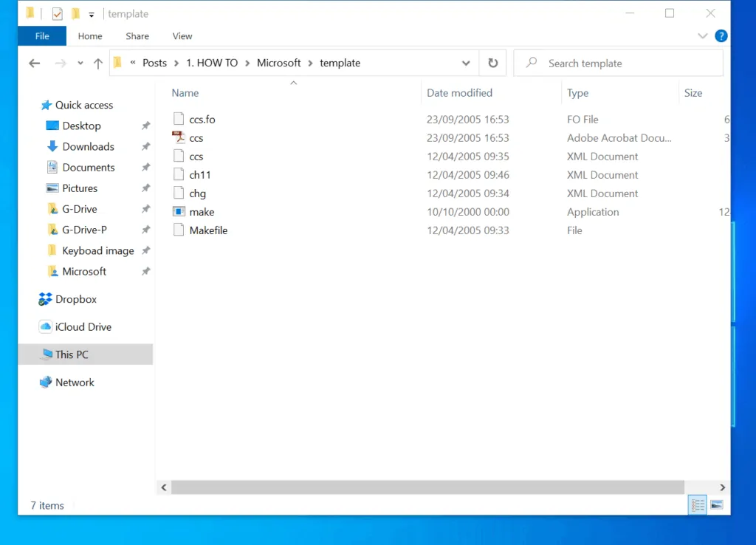Image resolution: width=756 pixels, height=545 pixels.
Task: Click the Refresh button beside address bar
Action: point(492,63)
